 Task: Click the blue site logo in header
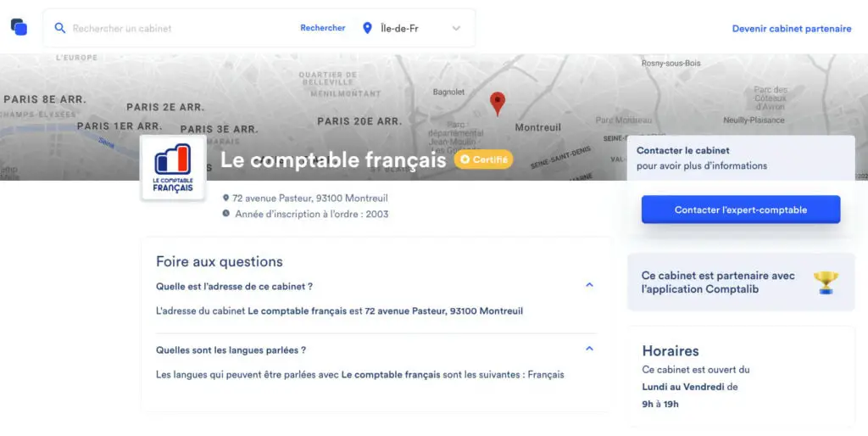(19, 26)
